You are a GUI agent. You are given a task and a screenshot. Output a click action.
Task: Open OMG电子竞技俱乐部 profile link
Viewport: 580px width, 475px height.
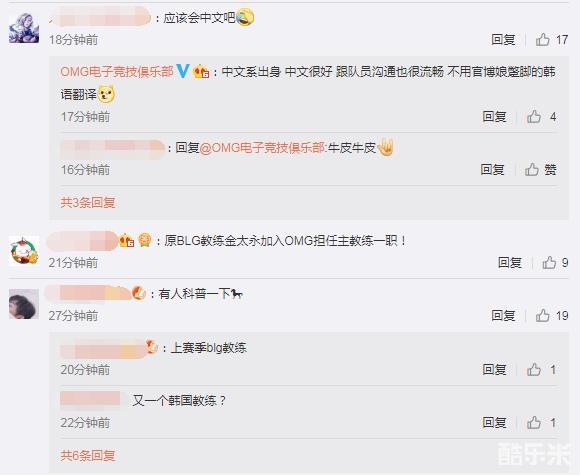[117, 71]
